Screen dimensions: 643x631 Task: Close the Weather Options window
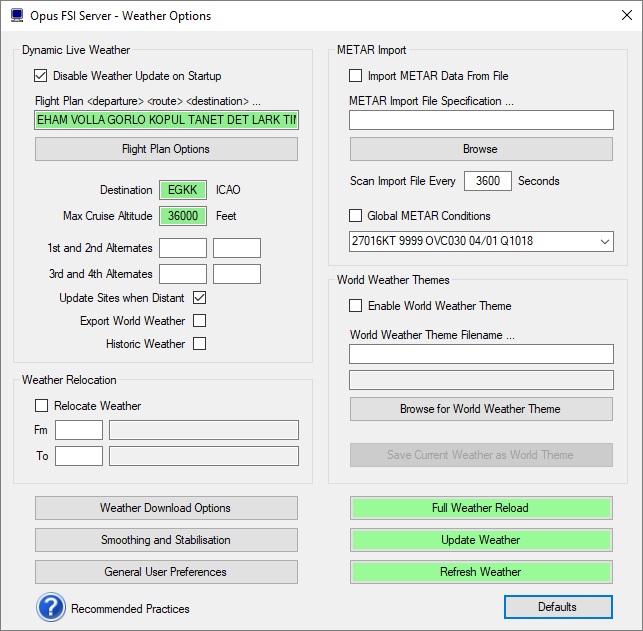tap(627, 16)
